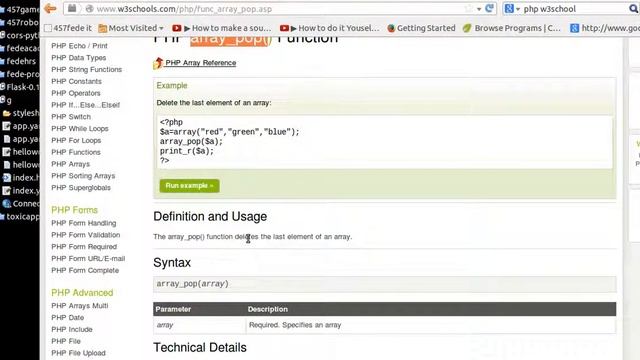The width and height of the screenshot is (640, 360).
Task: Open PHP For Loops page
Action: point(76,140)
